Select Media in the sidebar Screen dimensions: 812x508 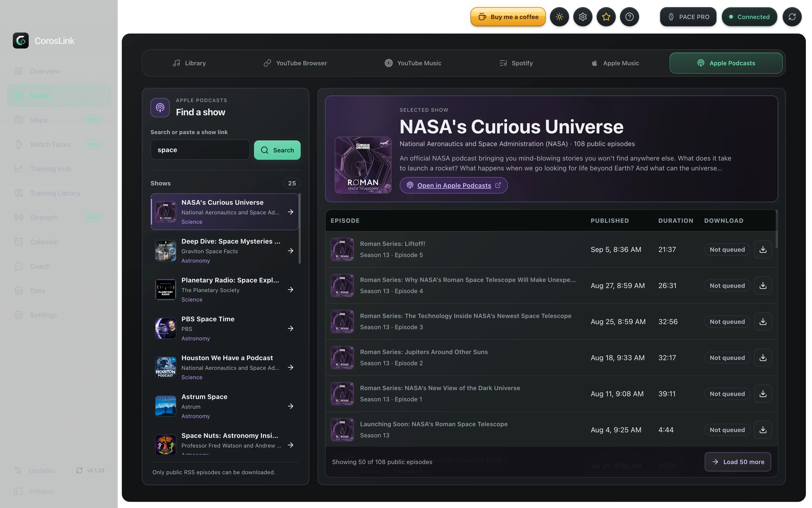click(x=59, y=96)
